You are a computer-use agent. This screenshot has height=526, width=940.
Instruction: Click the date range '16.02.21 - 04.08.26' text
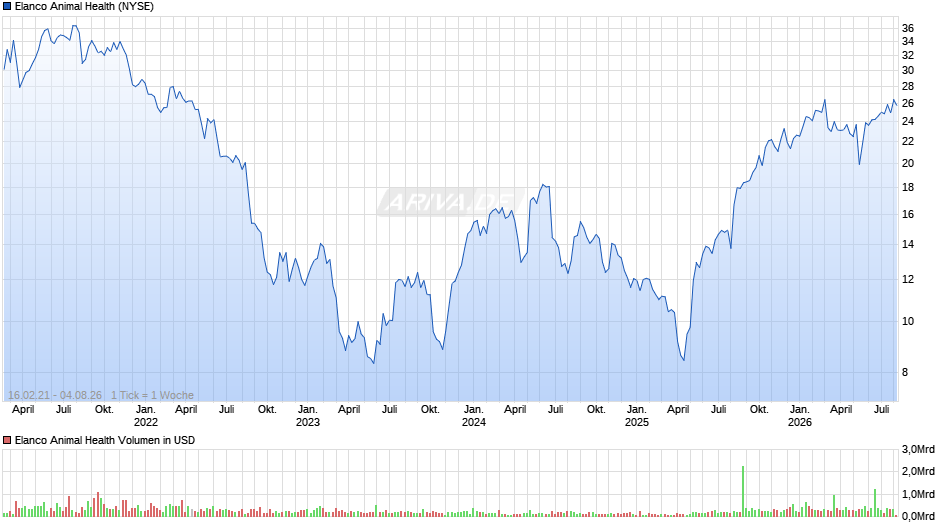tap(55, 395)
